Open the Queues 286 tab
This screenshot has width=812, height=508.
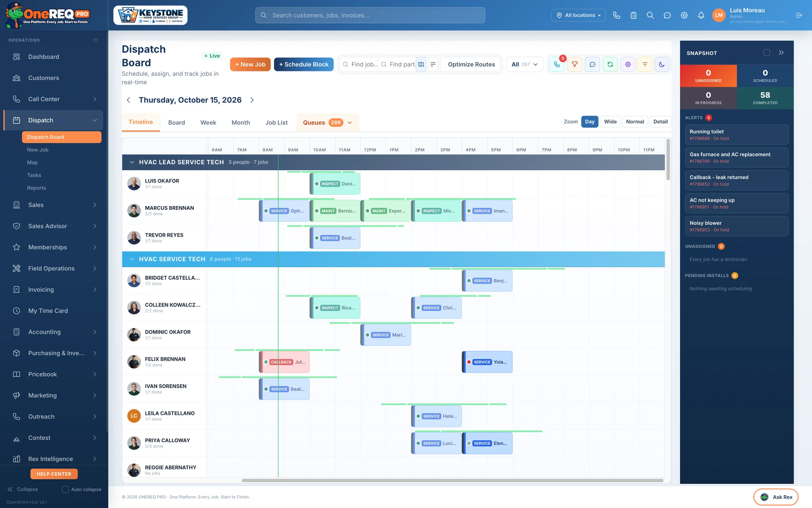pos(328,123)
